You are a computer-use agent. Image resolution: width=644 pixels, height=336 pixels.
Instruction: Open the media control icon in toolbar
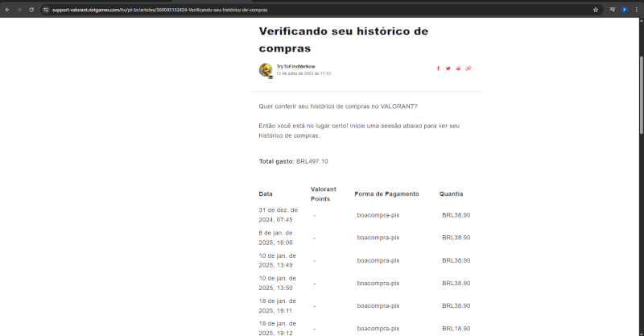(613, 10)
